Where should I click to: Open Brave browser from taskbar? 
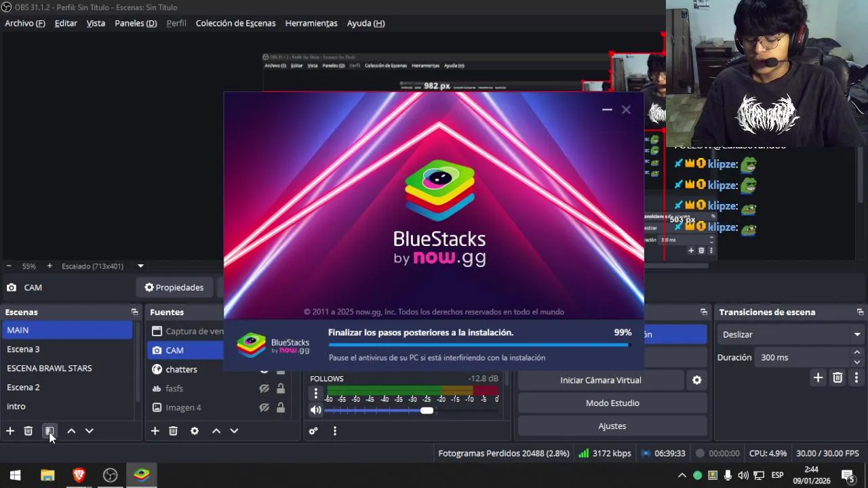79,475
